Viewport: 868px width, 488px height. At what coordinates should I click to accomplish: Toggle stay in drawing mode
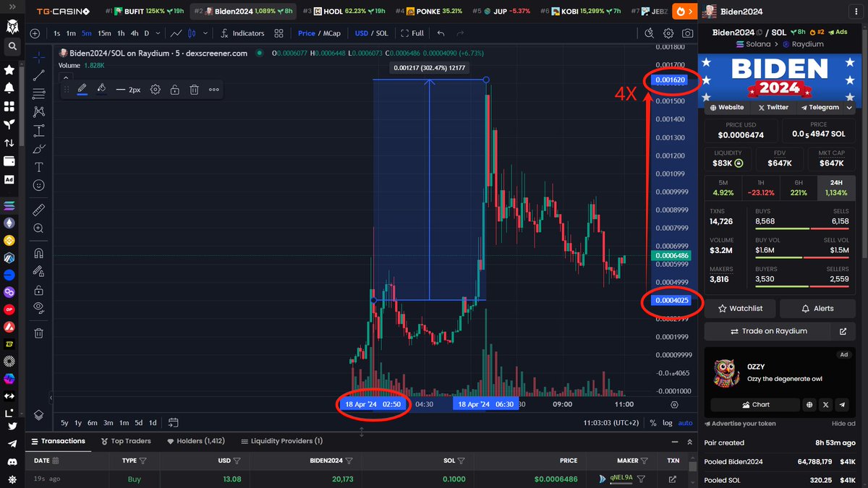coord(39,271)
